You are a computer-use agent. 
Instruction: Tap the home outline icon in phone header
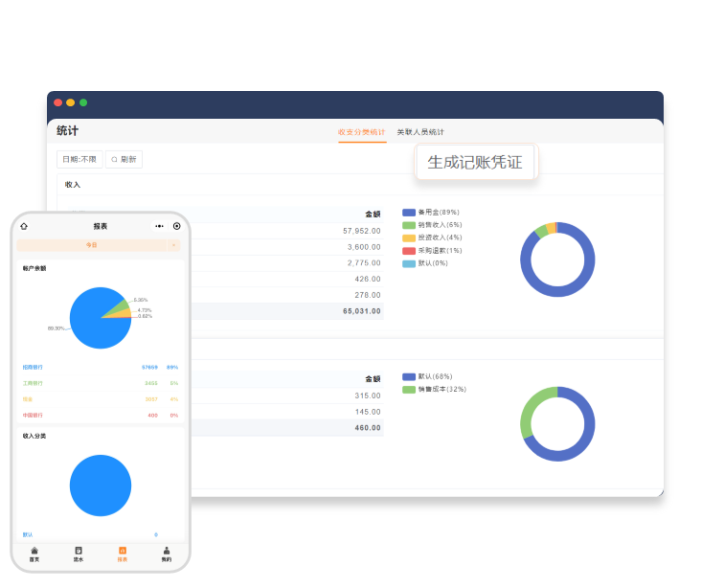click(x=24, y=226)
